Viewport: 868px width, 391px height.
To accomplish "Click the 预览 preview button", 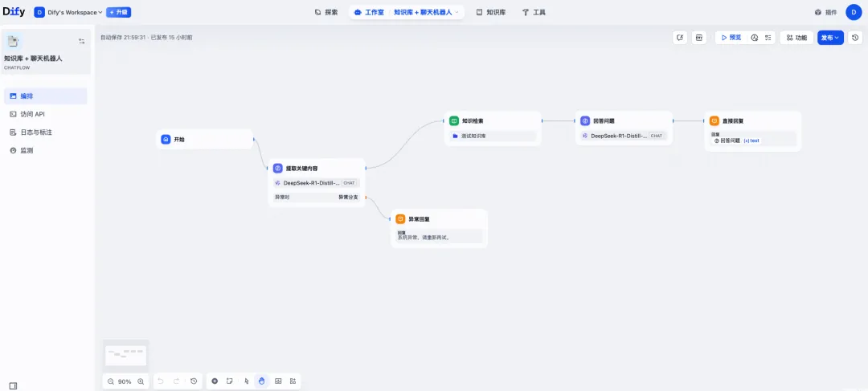I will tap(731, 38).
